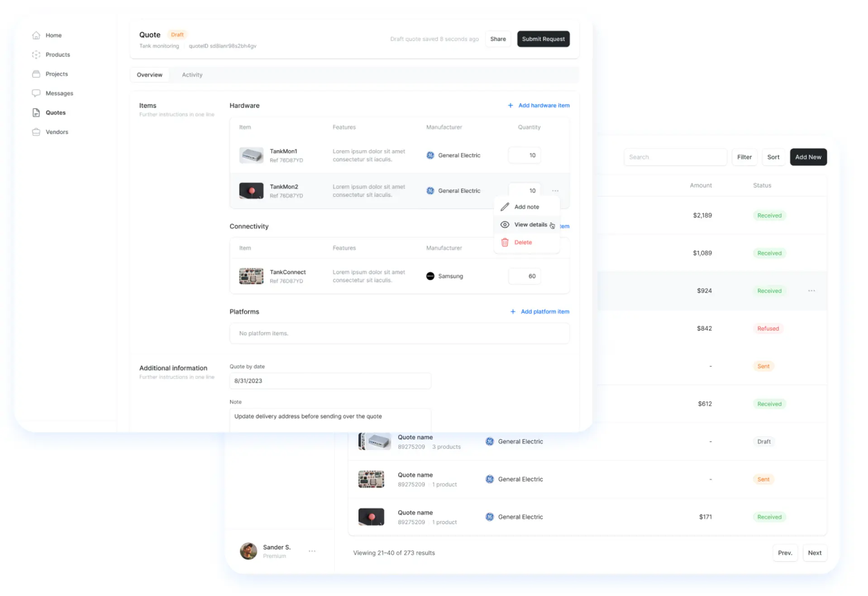This screenshot has width=868, height=596.
Task: Click the Search input field
Action: click(x=675, y=157)
